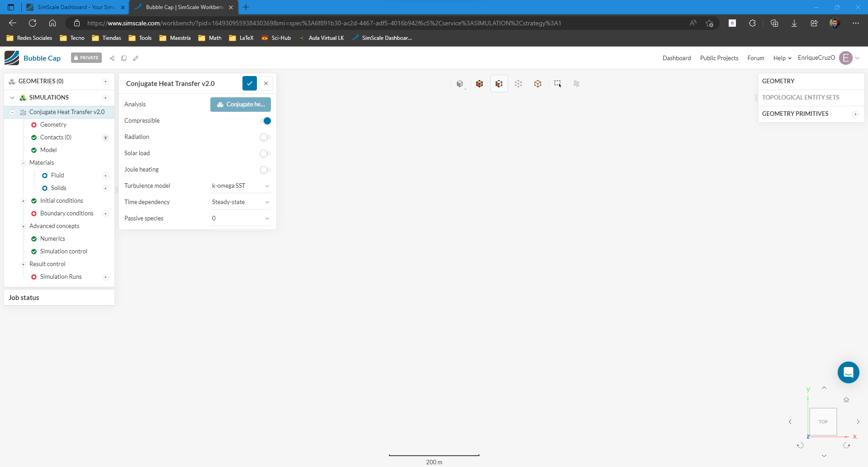The image size is (868, 467).
Task: Copy the Bubble Cap project
Action: [x=124, y=58]
